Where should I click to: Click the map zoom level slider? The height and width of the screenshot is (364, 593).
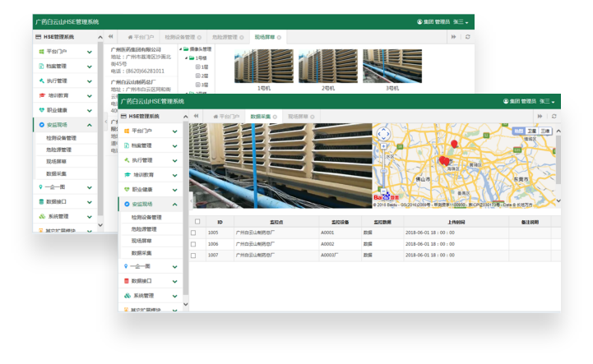click(x=383, y=171)
